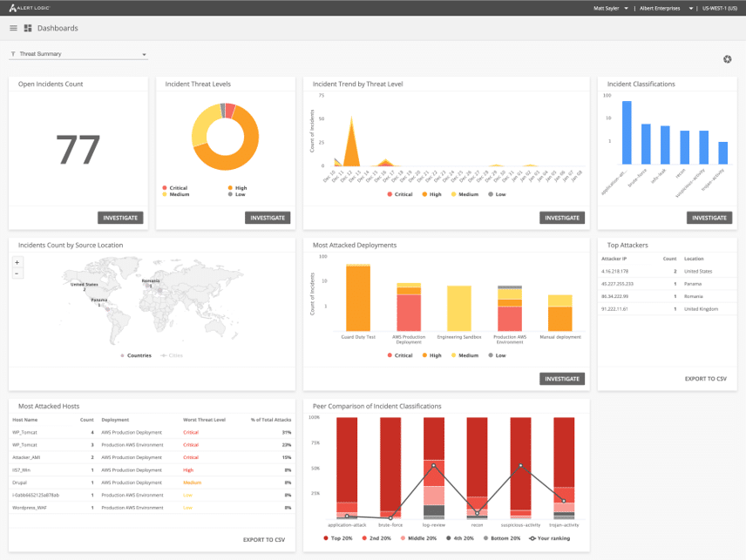Toggle Middle 20% in Peer Comparison legend
Screen dimensions: 746x560
pyautogui.click(x=418, y=538)
